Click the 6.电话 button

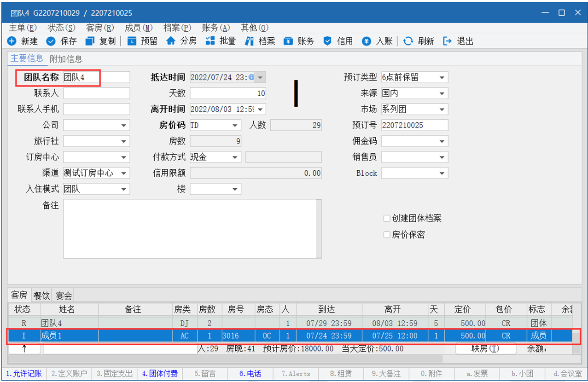click(x=250, y=374)
